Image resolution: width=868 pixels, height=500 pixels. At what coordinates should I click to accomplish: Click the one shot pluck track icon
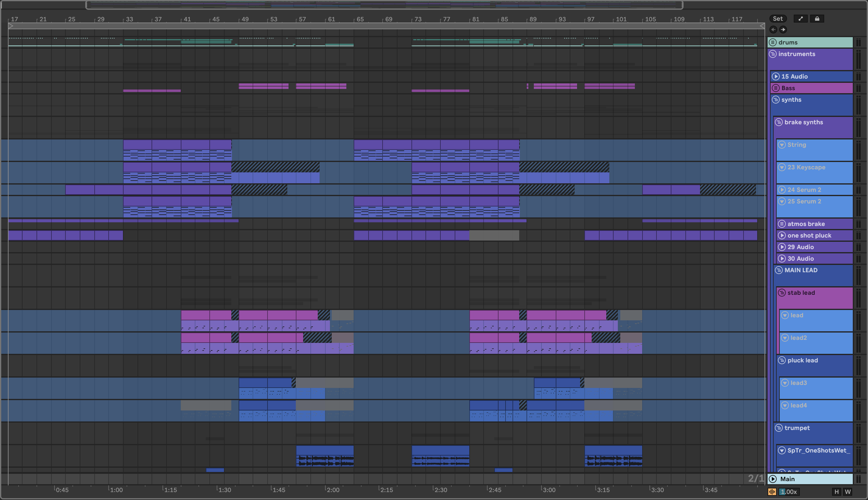[x=782, y=235]
